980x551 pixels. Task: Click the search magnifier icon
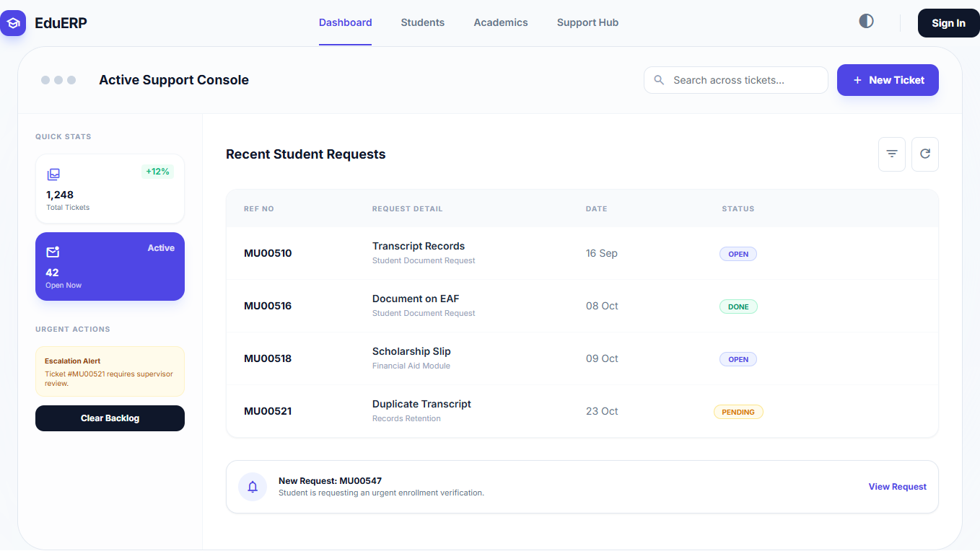click(659, 80)
